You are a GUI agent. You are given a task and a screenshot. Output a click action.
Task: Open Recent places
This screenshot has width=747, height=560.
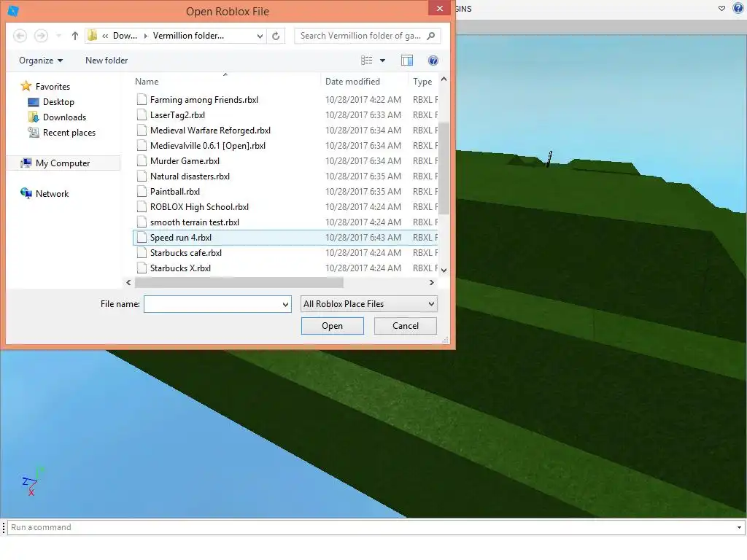point(61,133)
